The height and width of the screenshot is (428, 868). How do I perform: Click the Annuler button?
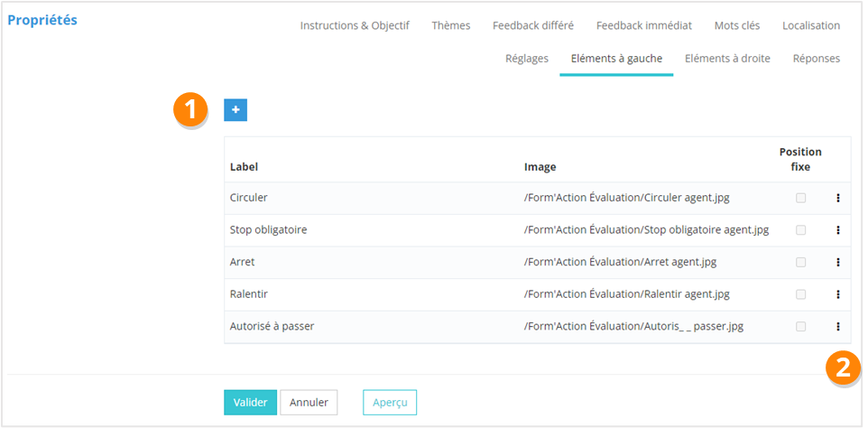click(309, 402)
